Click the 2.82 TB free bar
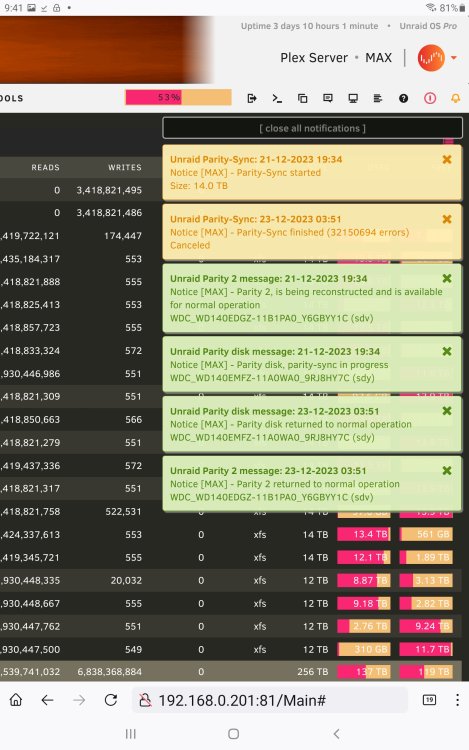The image size is (469, 750). coord(426,603)
